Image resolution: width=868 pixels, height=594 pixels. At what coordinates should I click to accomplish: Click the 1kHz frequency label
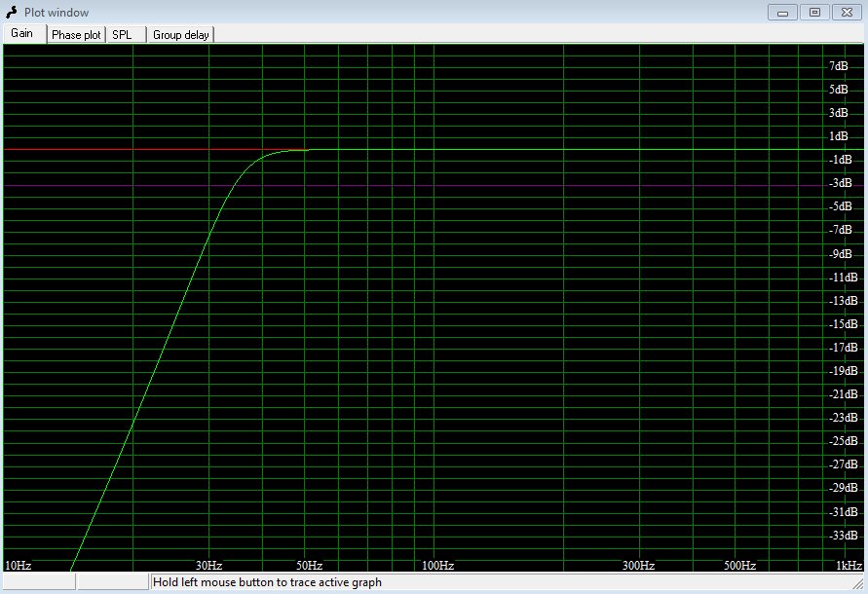[849, 565]
